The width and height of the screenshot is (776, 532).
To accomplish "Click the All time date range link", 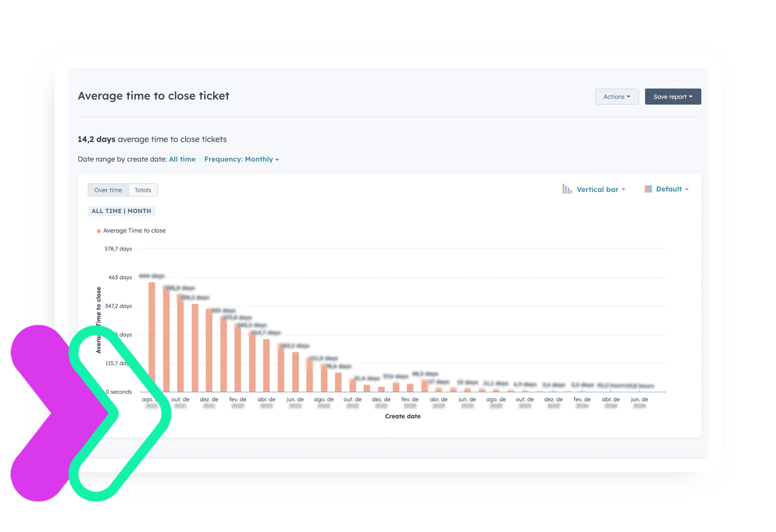I will pyautogui.click(x=182, y=159).
